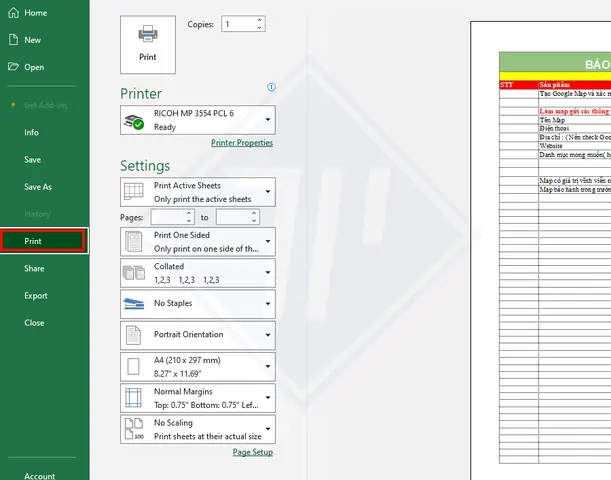
Task: Click the 'Sản phẩm' header in print preview
Action: [554, 85]
